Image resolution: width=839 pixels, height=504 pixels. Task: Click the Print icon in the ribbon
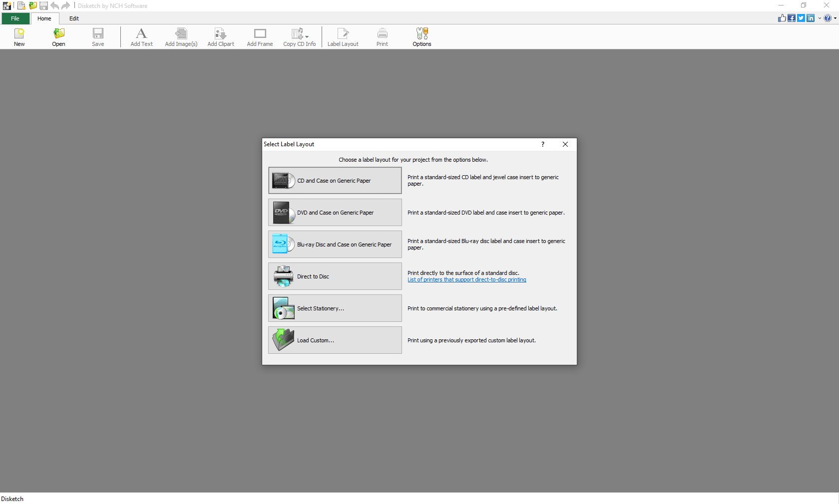382,36
